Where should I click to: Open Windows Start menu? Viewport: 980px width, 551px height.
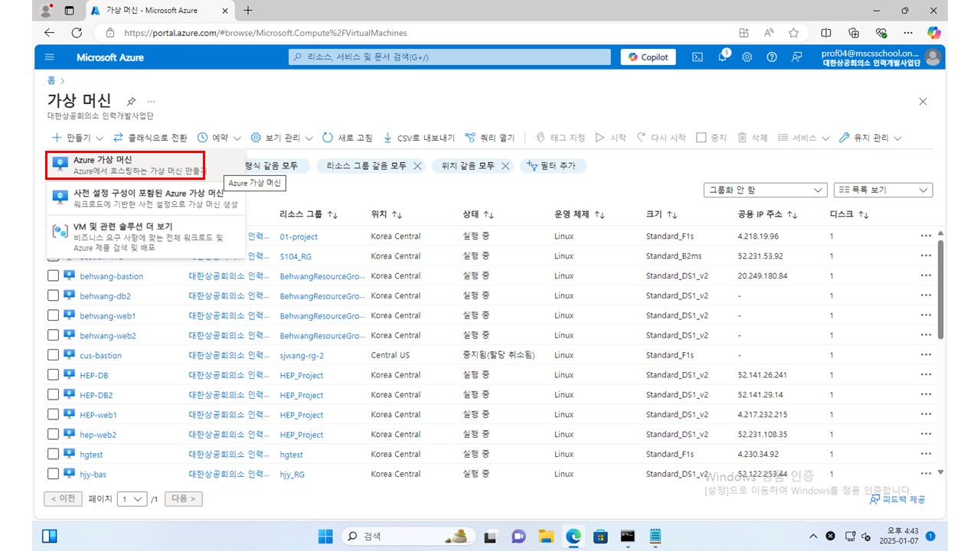click(x=327, y=536)
